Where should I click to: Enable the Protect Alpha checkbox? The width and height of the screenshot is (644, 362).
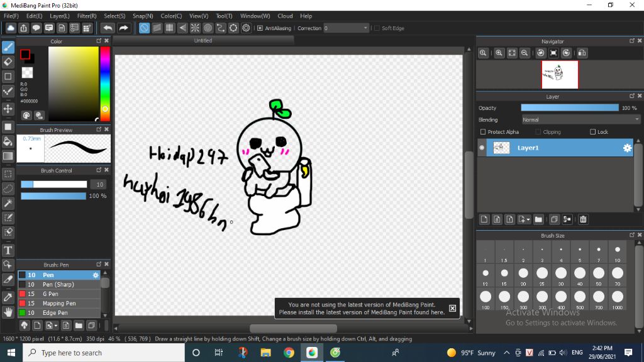coord(483,132)
